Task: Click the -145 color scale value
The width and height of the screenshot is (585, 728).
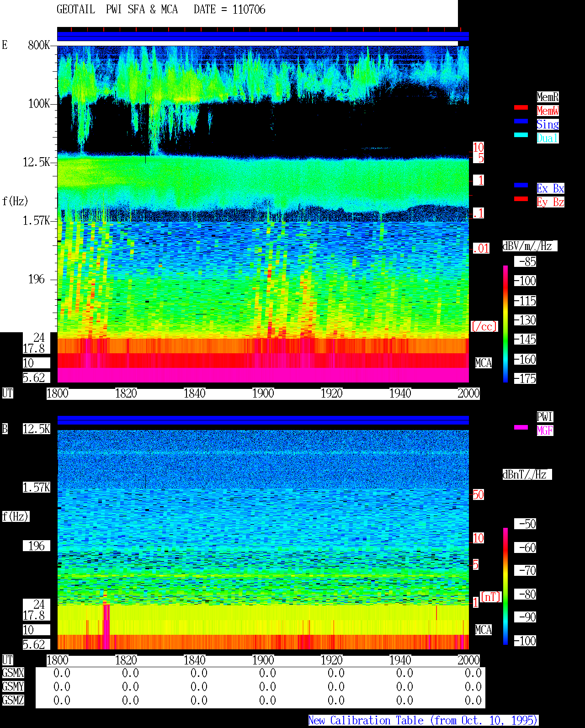Action: 526,339
